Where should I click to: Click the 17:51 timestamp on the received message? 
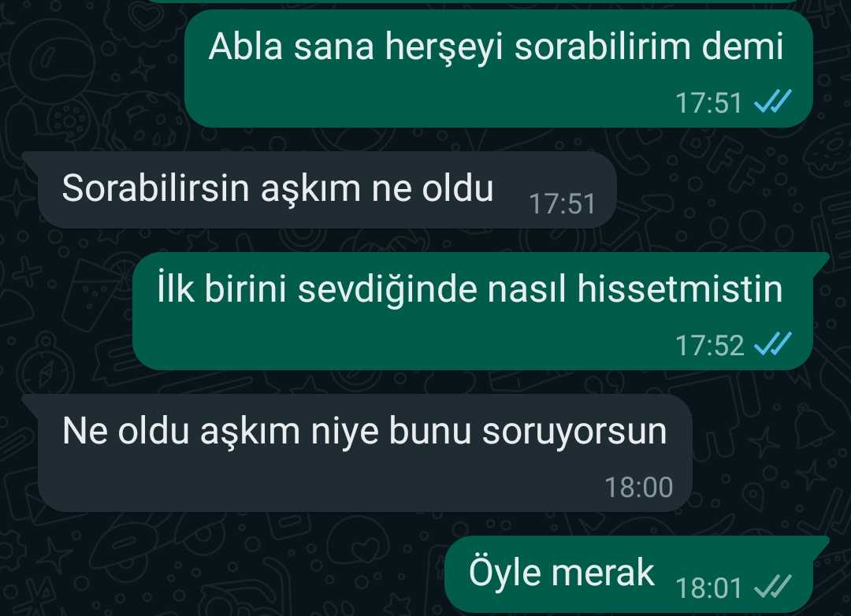(x=563, y=203)
